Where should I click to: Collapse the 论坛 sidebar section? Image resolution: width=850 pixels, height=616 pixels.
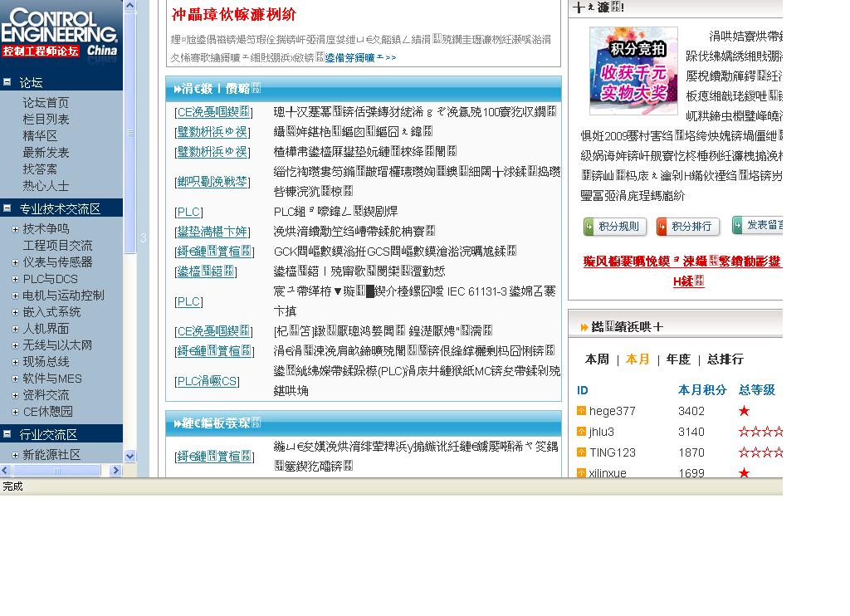[7, 82]
